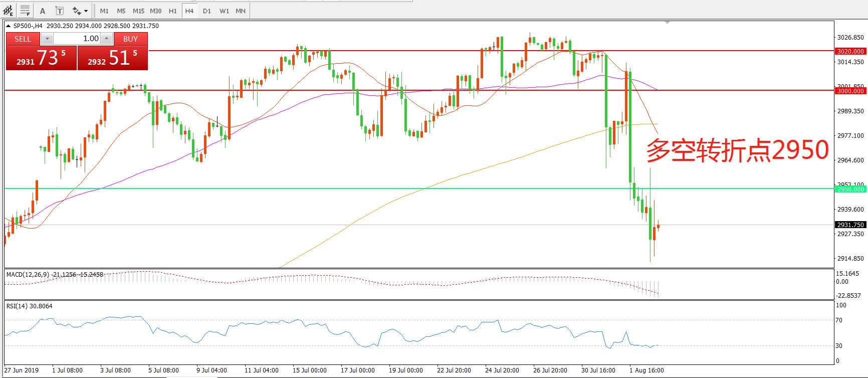Click the lot volume input field
868x378 pixels.
pyautogui.click(x=77, y=39)
